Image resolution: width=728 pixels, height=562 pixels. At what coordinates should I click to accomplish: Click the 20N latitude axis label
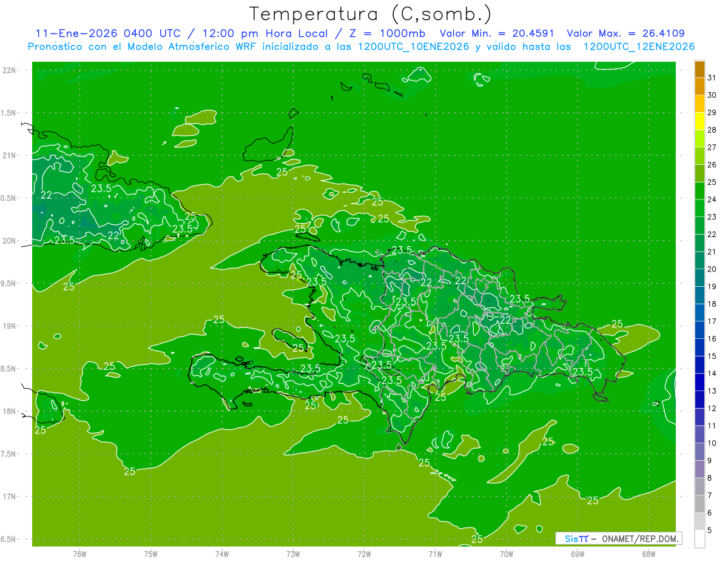pos(10,241)
